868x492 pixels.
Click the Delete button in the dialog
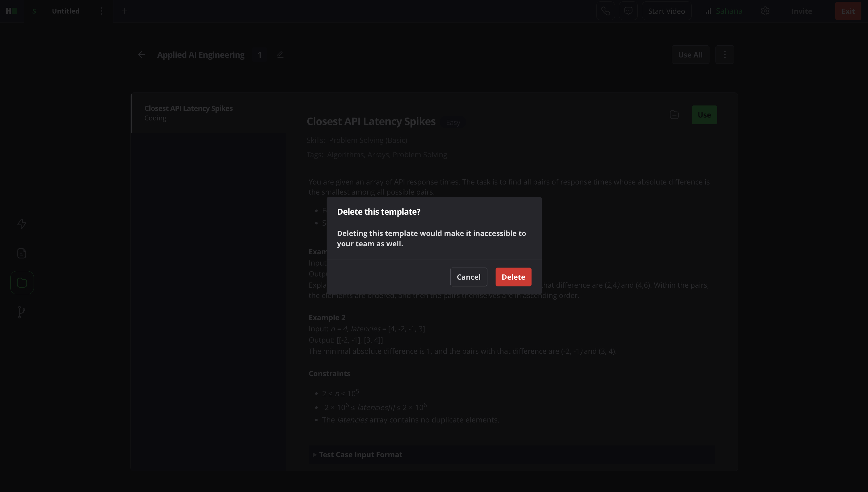point(513,277)
